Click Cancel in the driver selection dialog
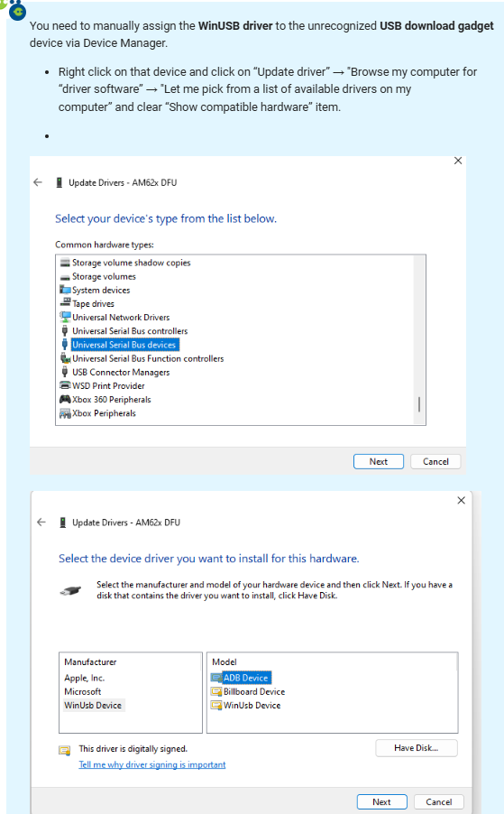The width and height of the screenshot is (504, 814). click(439, 802)
